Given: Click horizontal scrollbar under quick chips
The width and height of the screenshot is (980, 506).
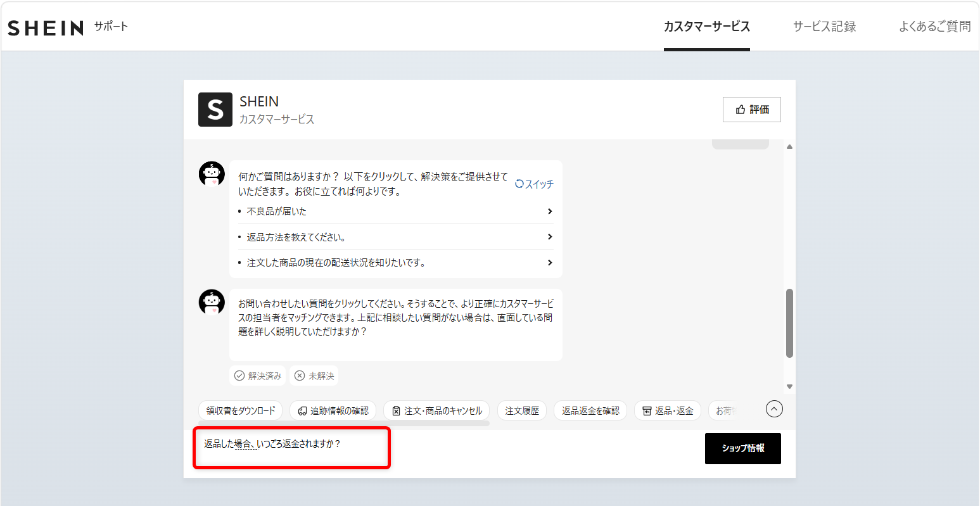Looking at the screenshot, I should tap(344, 423).
